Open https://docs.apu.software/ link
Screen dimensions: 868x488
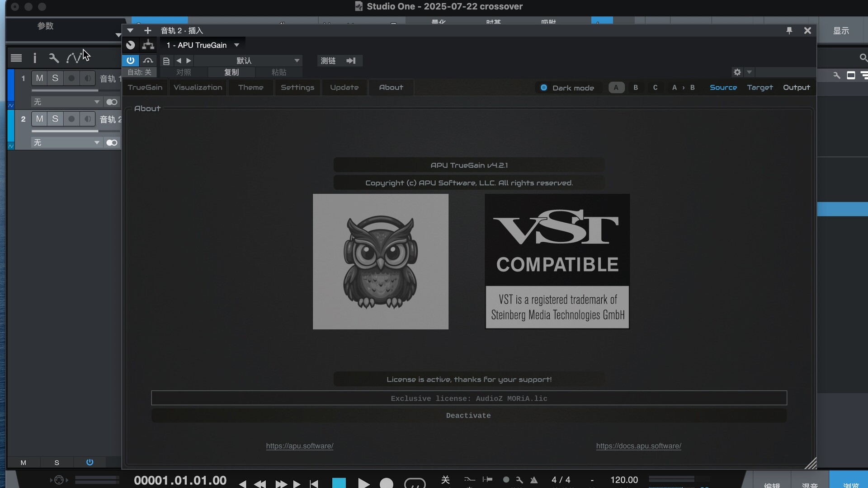coord(639,446)
